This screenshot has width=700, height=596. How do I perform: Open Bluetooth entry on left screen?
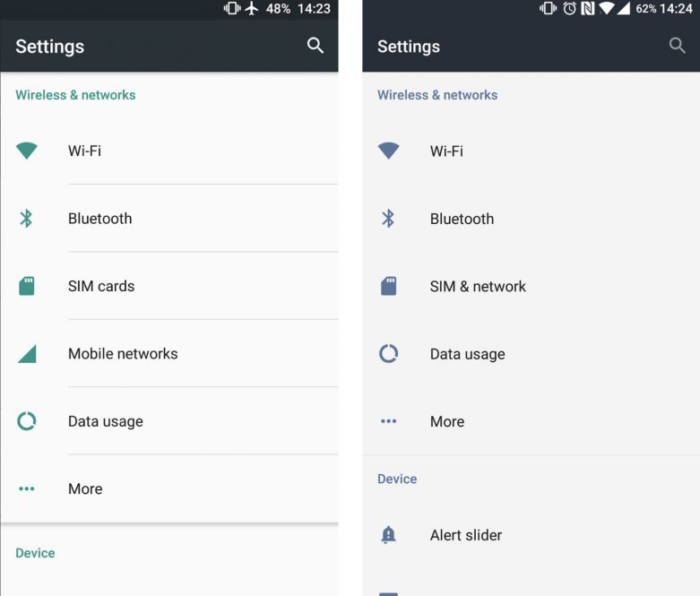click(x=169, y=219)
